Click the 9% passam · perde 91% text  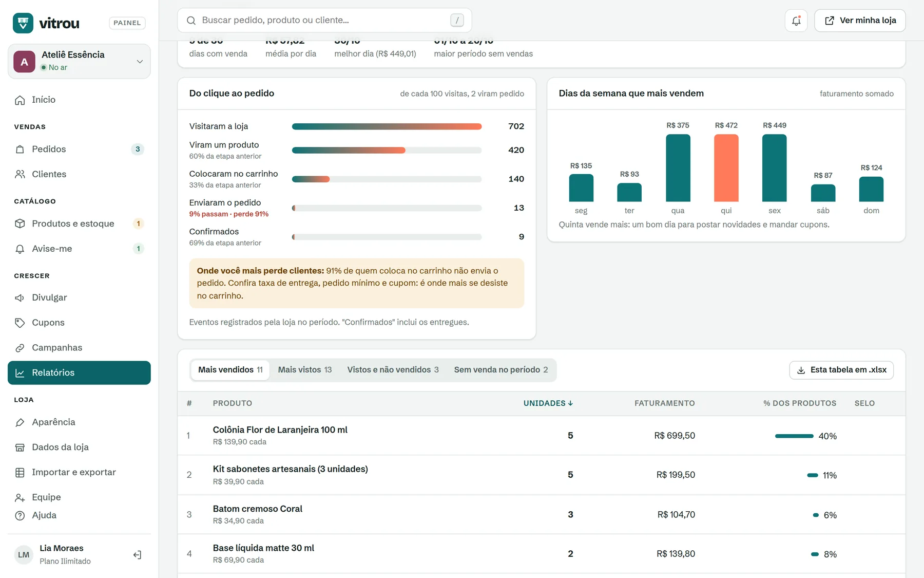tap(228, 214)
